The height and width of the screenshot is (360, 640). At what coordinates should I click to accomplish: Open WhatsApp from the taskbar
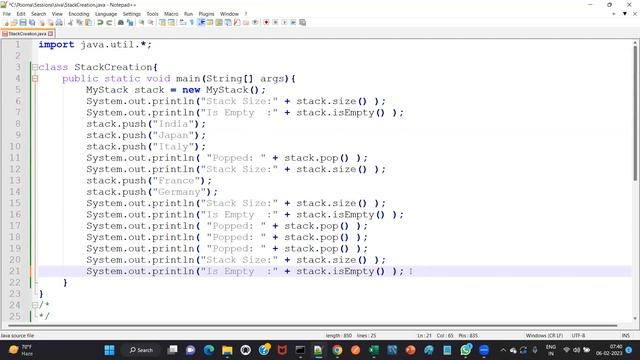tap(466, 350)
